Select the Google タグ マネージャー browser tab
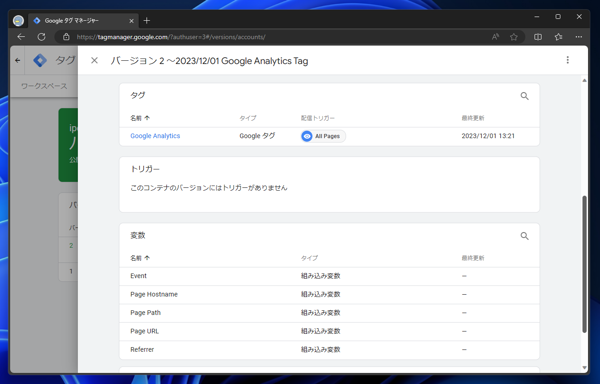The width and height of the screenshot is (600, 384). click(x=83, y=21)
